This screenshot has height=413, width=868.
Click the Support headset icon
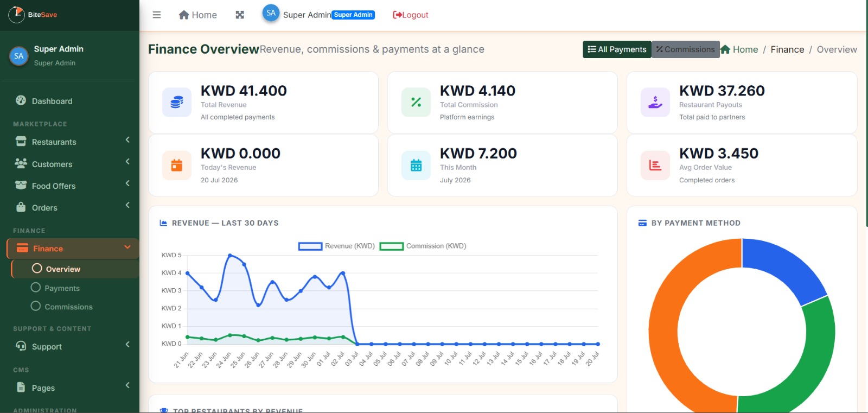21,346
